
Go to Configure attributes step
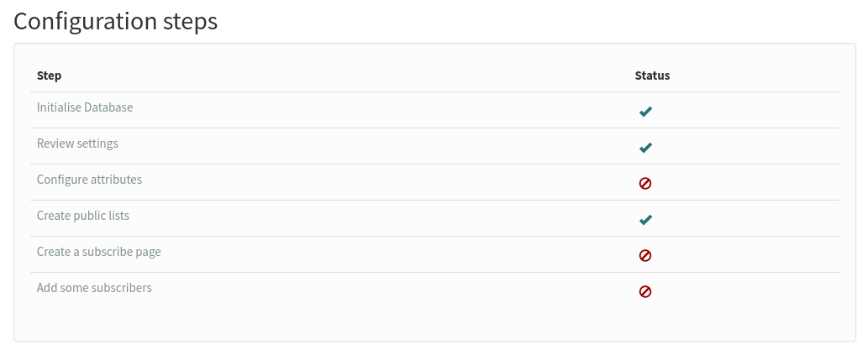tap(89, 180)
